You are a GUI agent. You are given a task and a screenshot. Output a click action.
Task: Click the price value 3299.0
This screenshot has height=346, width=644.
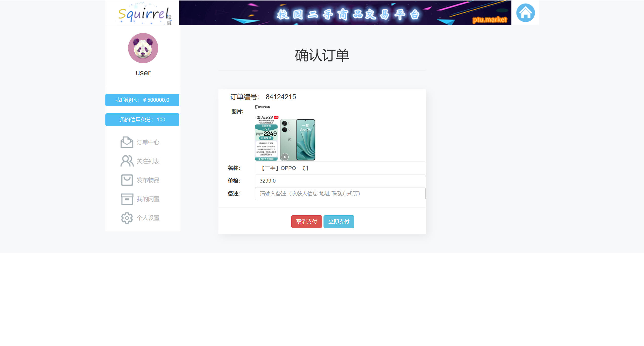tap(268, 181)
